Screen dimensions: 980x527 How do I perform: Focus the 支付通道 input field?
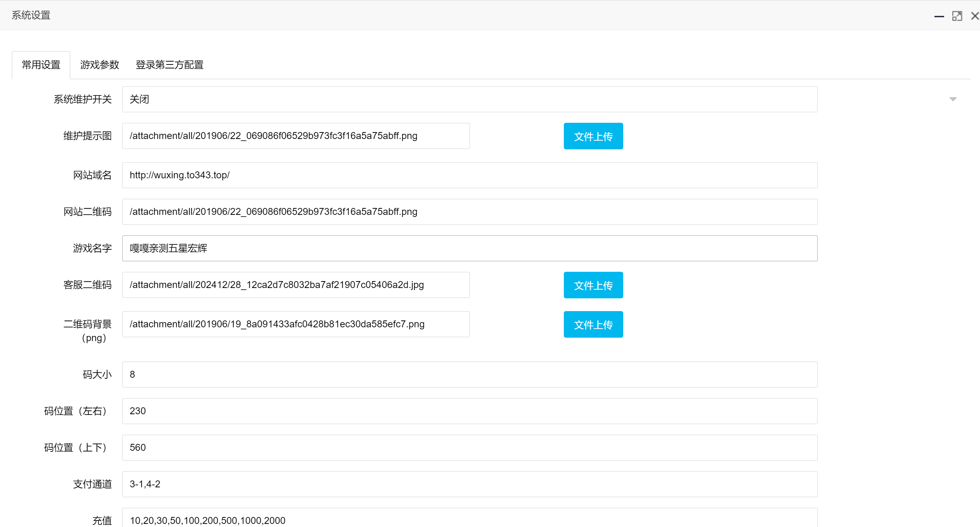470,484
